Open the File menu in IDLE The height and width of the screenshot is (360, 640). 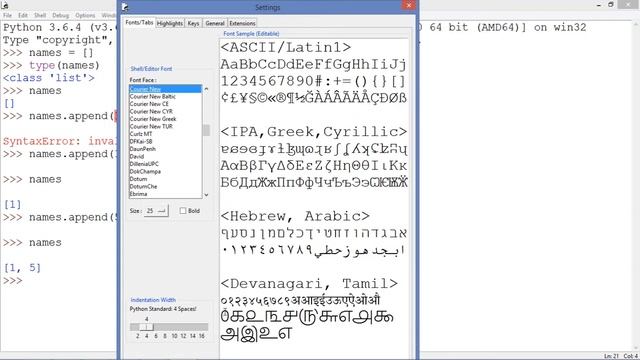(7, 16)
